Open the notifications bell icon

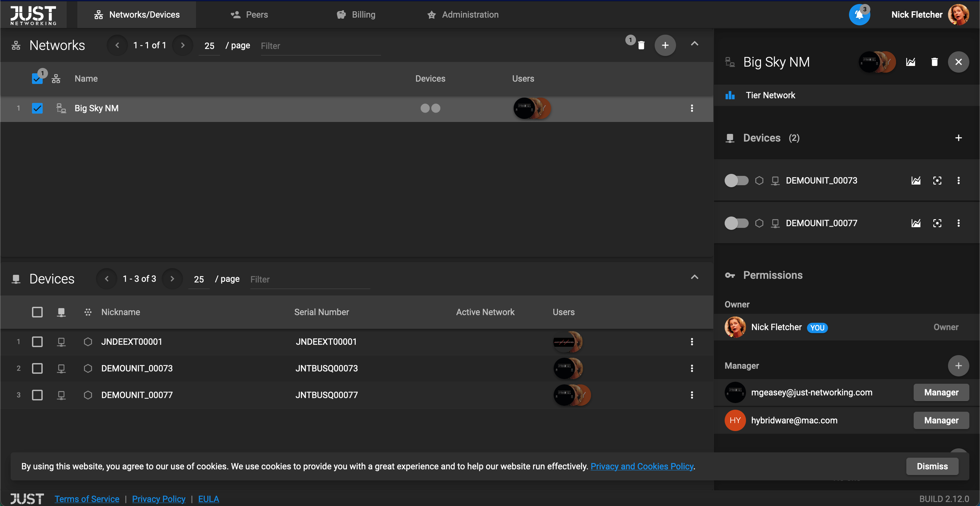point(859,14)
